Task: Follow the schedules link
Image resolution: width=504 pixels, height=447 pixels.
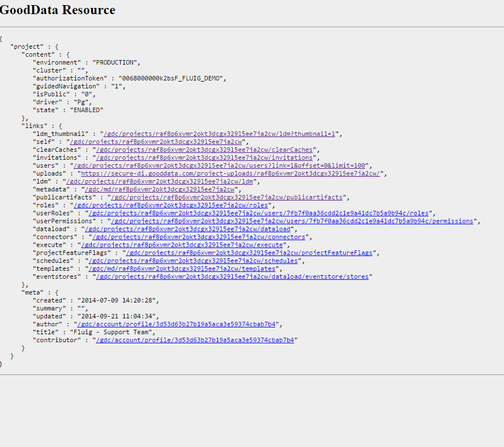Action: (x=193, y=261)
